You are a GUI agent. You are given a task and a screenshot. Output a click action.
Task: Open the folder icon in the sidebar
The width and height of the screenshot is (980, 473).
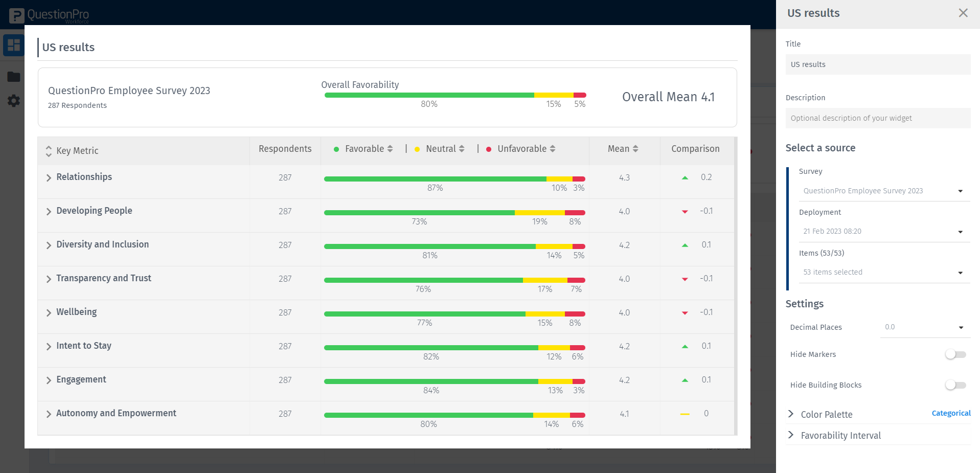tap(13, 77)
